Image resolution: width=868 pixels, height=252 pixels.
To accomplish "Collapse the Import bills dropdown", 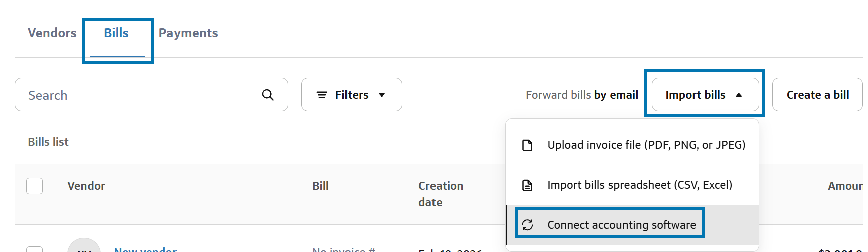I will 705,95.
